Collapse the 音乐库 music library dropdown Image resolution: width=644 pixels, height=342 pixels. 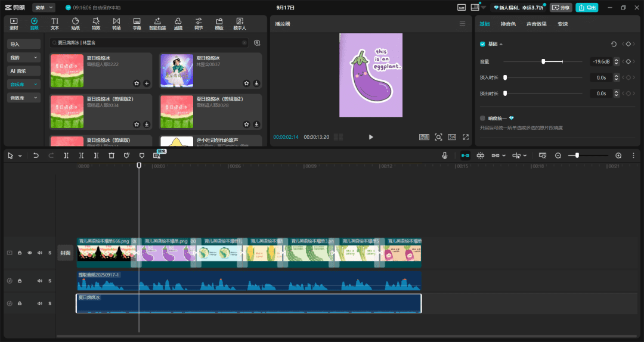click(x=35, y=84)
